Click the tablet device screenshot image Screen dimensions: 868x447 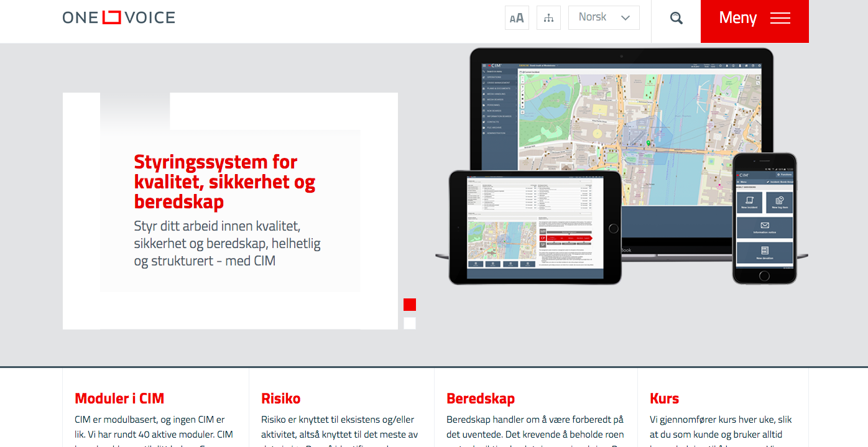pos(535,228)
